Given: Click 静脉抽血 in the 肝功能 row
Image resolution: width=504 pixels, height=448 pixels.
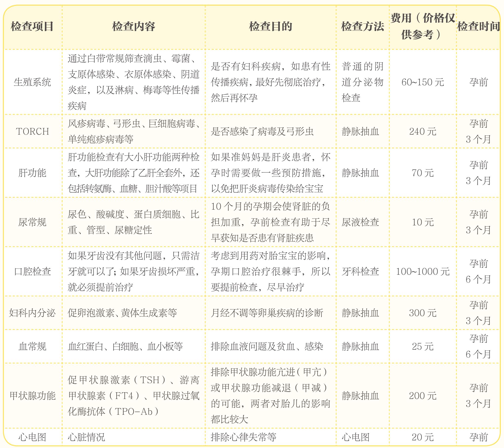Looking at the screenshot, I should pyautogui.click(x=360, y=173).
